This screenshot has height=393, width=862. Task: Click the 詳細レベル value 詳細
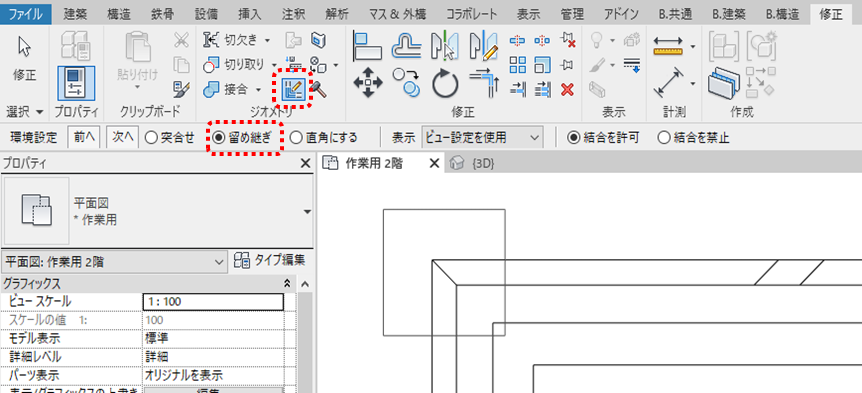pyautogui.click(x=213, y=357)
